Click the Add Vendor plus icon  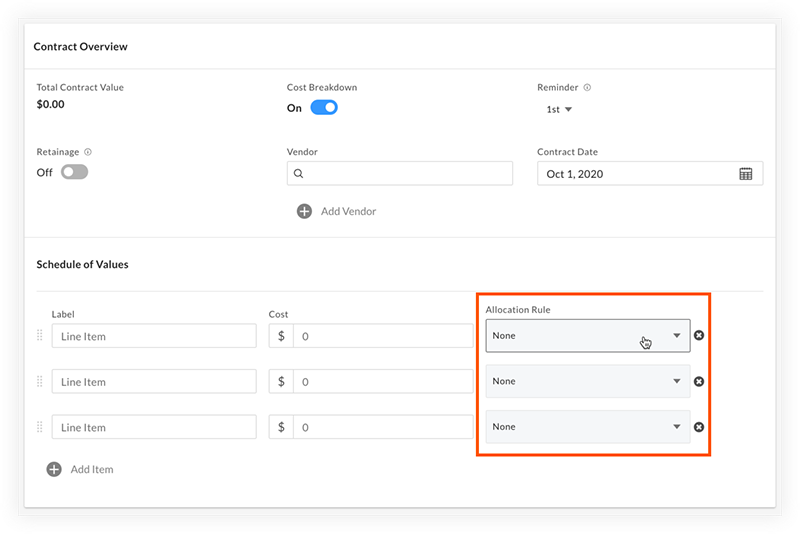(305, 211)
